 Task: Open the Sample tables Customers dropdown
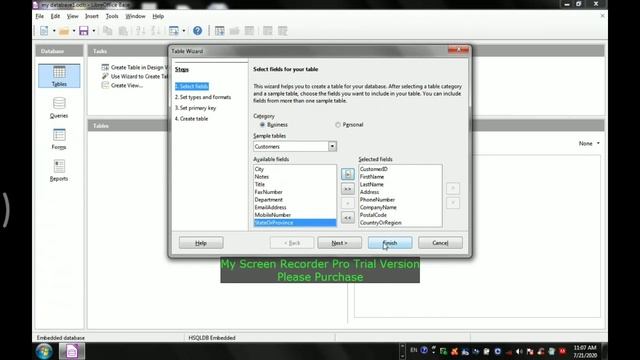pos(332,146)
